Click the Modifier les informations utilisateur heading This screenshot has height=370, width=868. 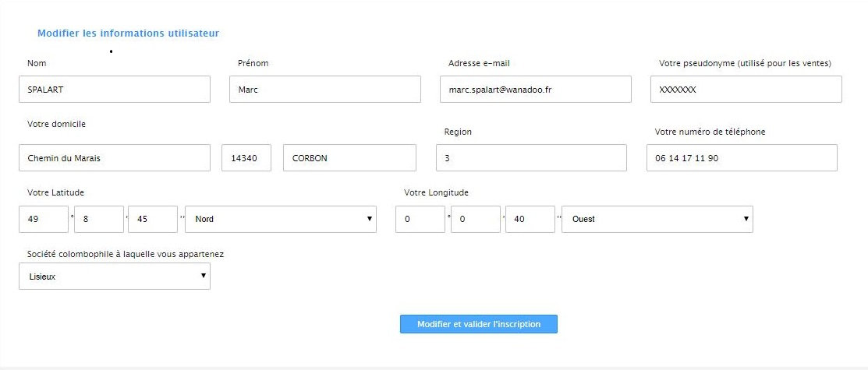[x=128, y=33]
